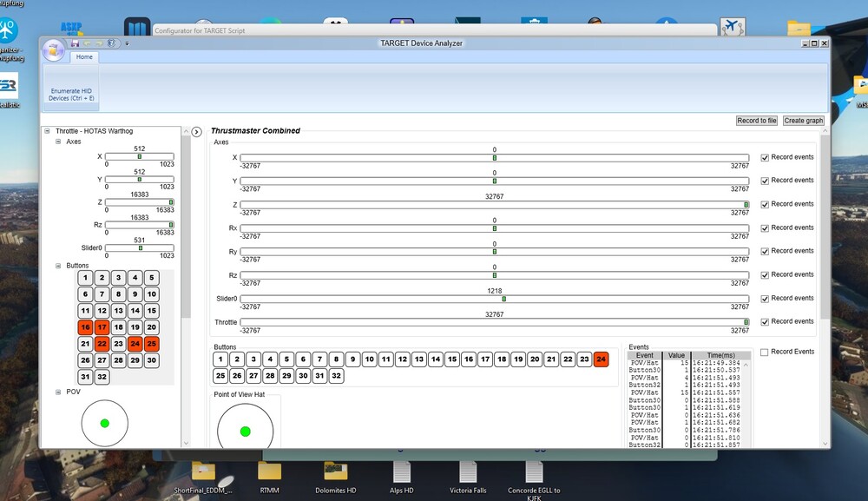Click lit button 17 in HOTAS Warthog button grid
The width and height of the screenshot is (868, 501).
click(102, 327)
